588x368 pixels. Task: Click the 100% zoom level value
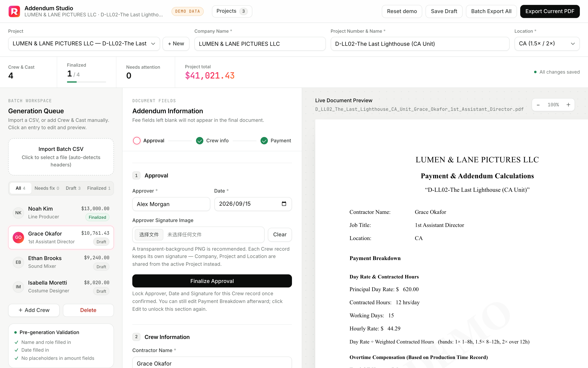553,105
